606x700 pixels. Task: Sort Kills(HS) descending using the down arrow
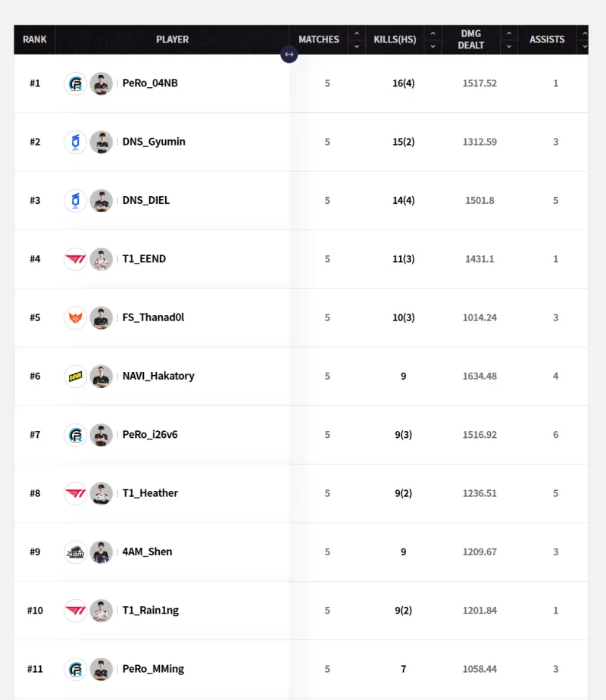click(x=432, y=46)
